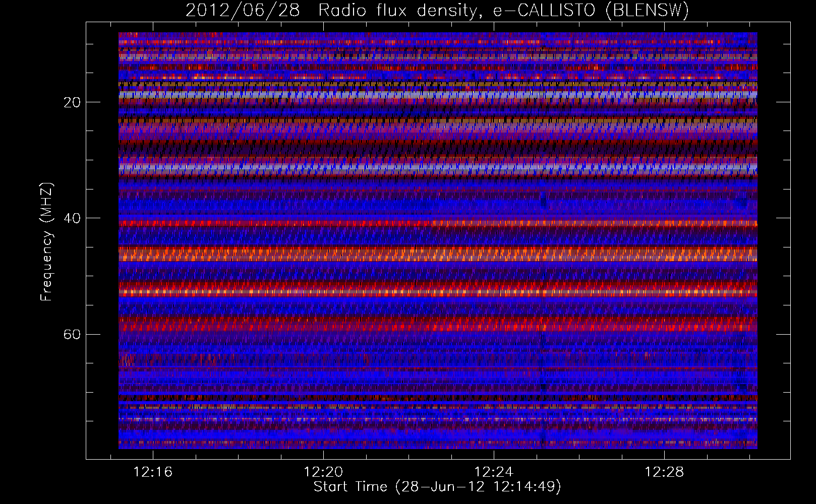The image size is (816, 504).
Task: Click the frequency axis label 20
Action: (x=72, y=102)
